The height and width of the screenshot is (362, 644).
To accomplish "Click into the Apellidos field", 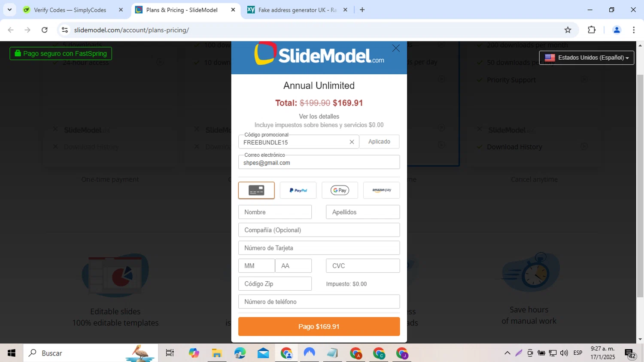I will pyautogui.click(x=363, y=212).
